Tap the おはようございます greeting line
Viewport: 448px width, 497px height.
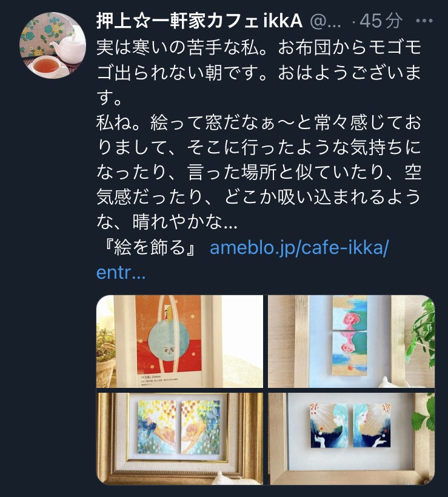click(x=349, y=73)
